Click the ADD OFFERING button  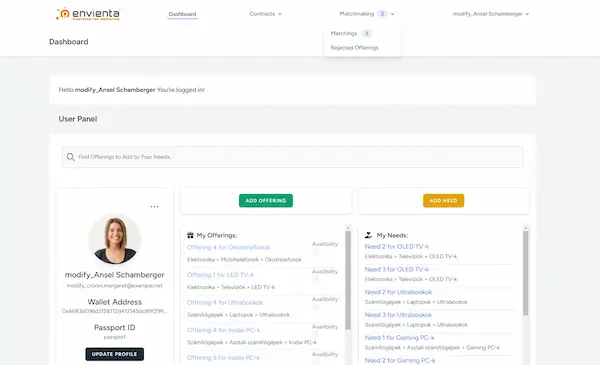point(266,200)
